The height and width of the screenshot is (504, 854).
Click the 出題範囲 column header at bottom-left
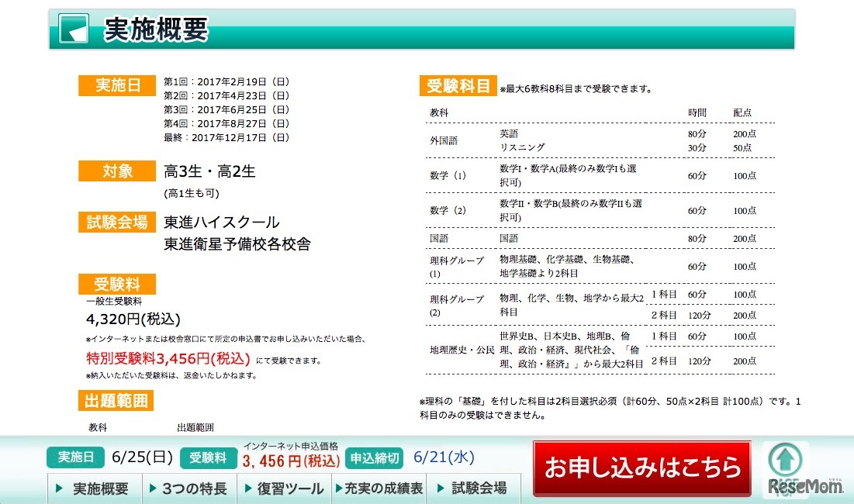tap(195, 427)
